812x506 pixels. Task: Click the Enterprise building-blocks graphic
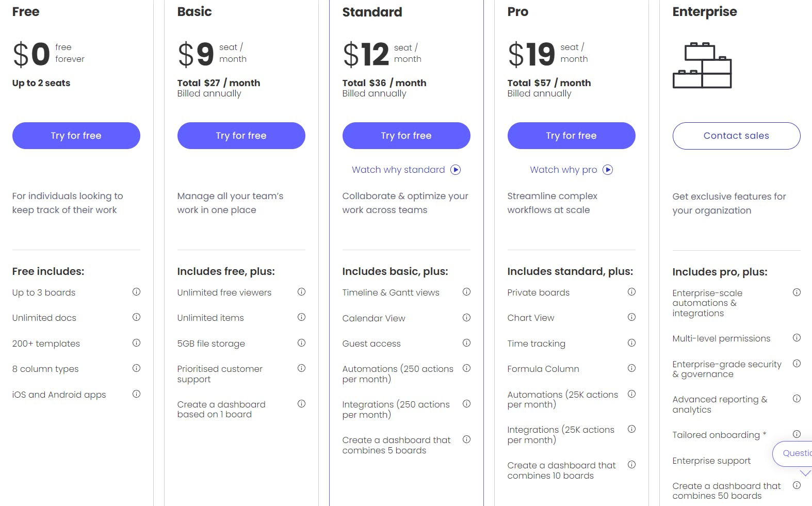click(x=702, y=66)
